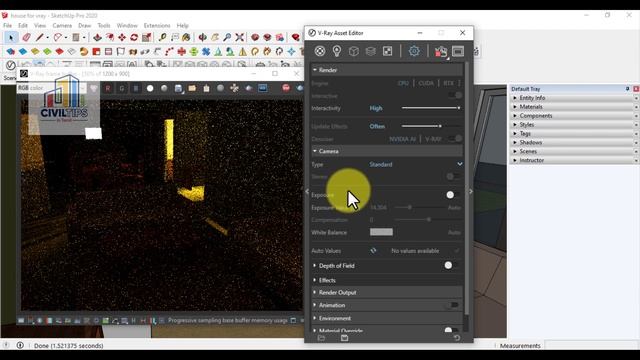Activate the Move tool with red arrows
640x360 pixels.
tap(122, 38)
